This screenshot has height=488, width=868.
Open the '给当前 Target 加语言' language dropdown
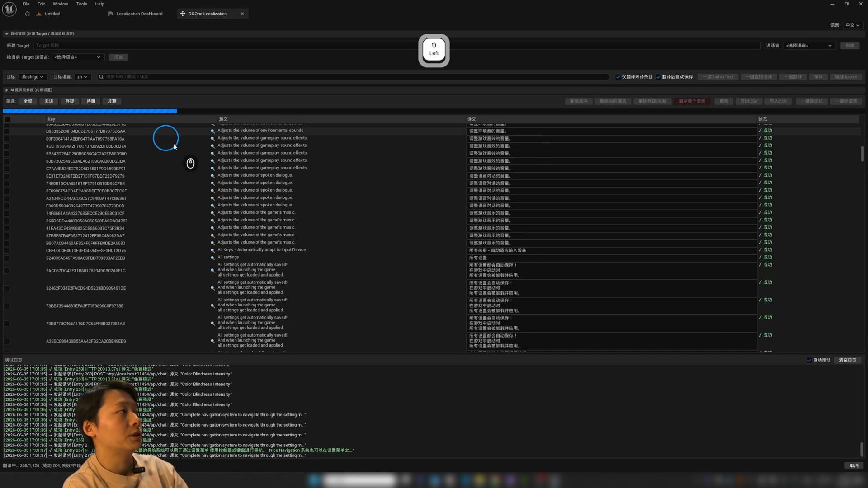click(x=78, y=57)
